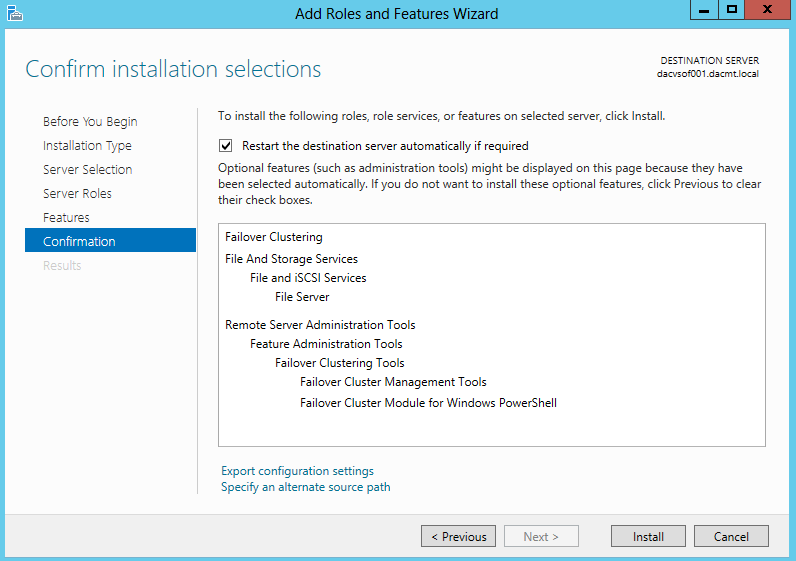The width and height of the screenshot is (796, 561).
Task: Click Export configuration settings link
Action: tap(297, 471)
